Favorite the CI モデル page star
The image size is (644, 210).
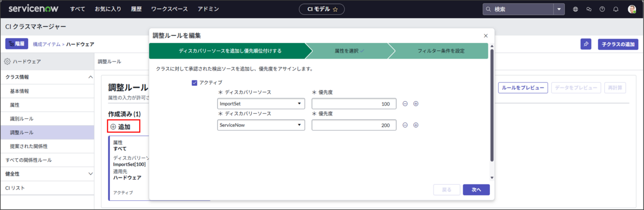(335, 9)
